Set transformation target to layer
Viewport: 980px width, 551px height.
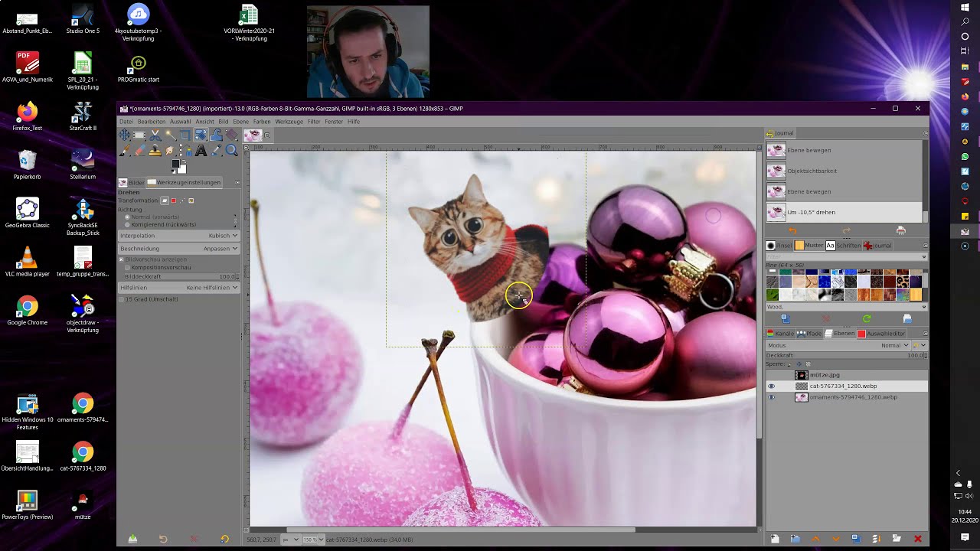tap(165, 201)
